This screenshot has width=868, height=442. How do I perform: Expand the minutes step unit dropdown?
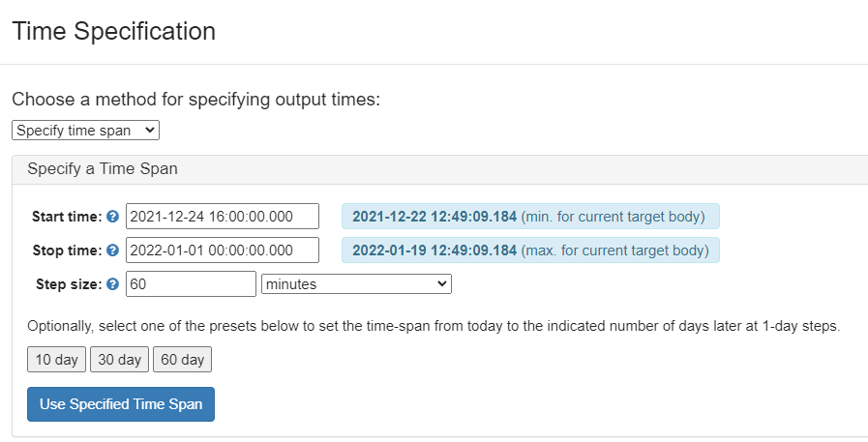[356, 284]
